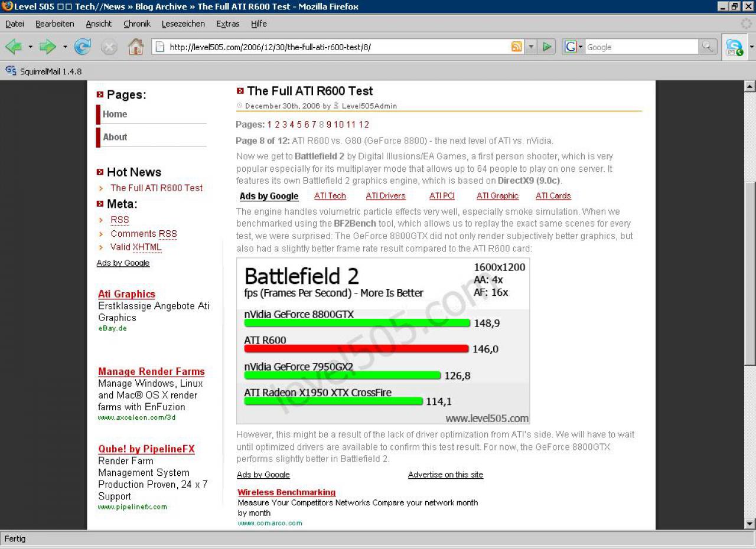The height and width of the screenshot is (549, 756).
Task: Click the Fertig status bar text
Action: (x=15, y=539)
